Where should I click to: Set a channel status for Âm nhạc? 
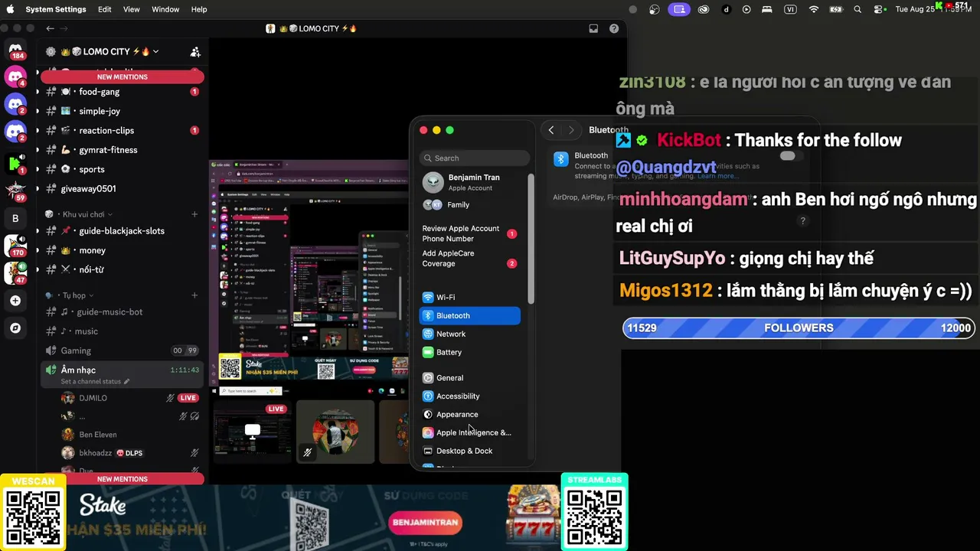[x=96, y=381]
